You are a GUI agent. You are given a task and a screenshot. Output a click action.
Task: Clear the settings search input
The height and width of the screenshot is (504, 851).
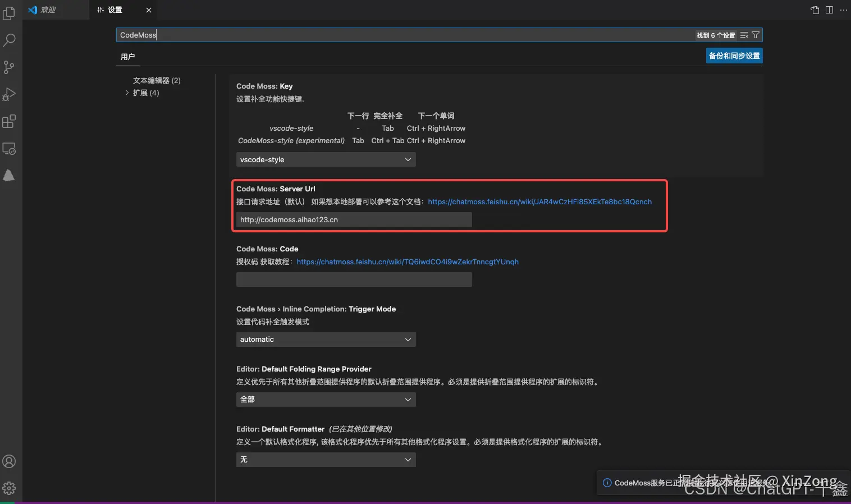click(744, 35)
